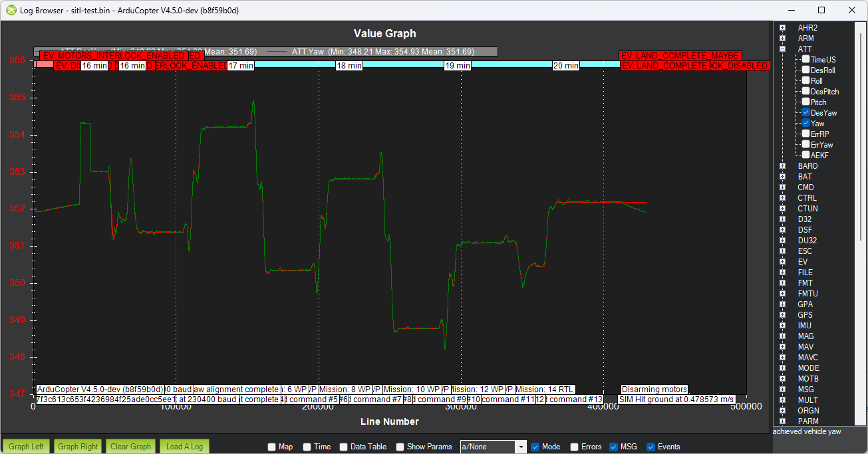This screenshot has width=868, height=454.
Task: Expand the GPS tree node
Action: click(x=783, y=314)
